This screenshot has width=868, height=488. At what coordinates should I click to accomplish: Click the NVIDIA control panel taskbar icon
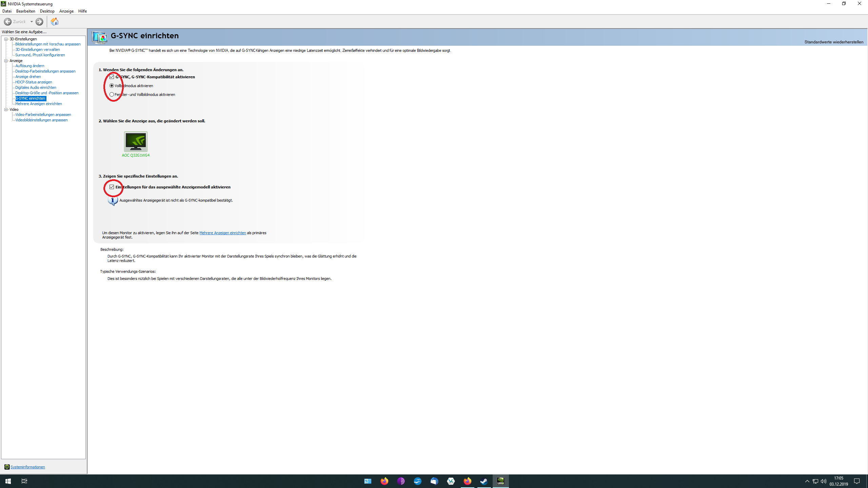(501, 481)
